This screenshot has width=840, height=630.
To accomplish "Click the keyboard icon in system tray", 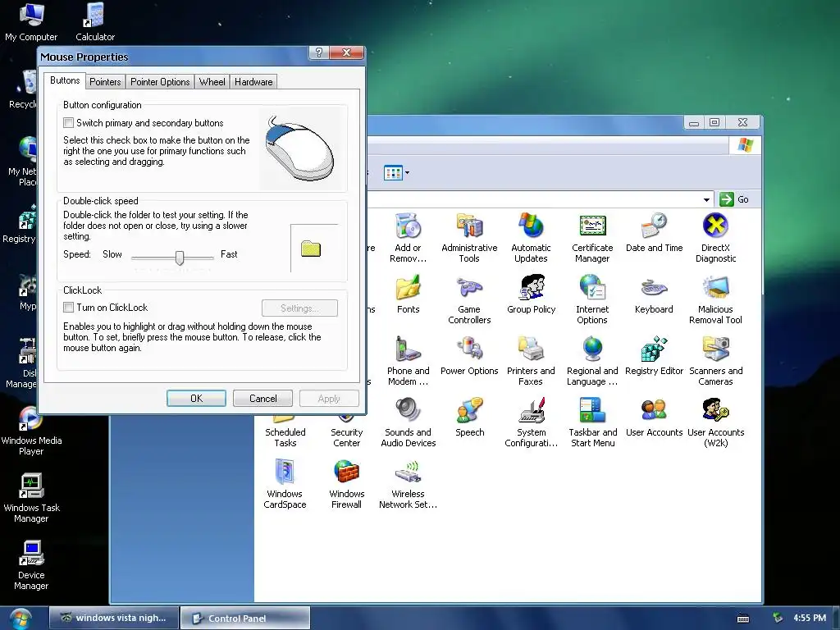I will 743,619.
